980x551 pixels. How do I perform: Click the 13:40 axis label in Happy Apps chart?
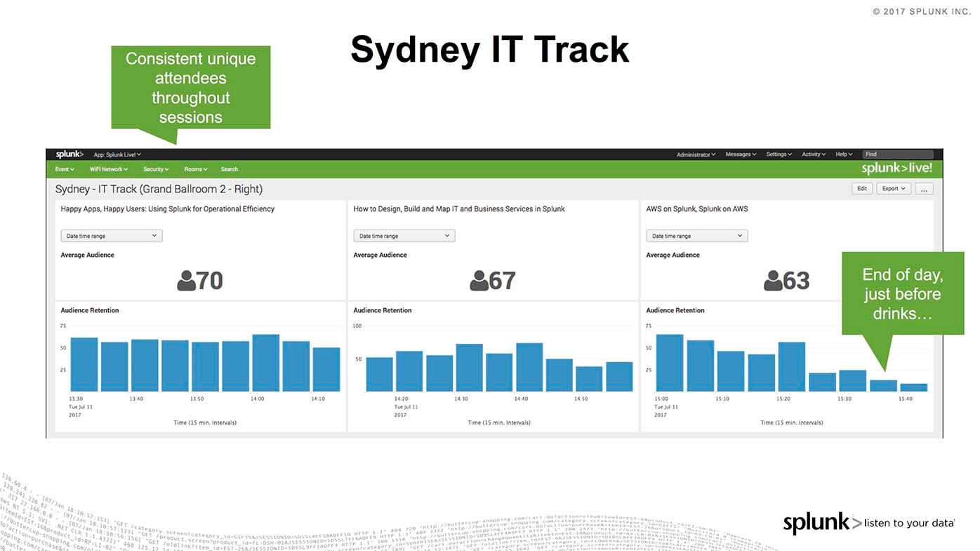coord(137,399)
